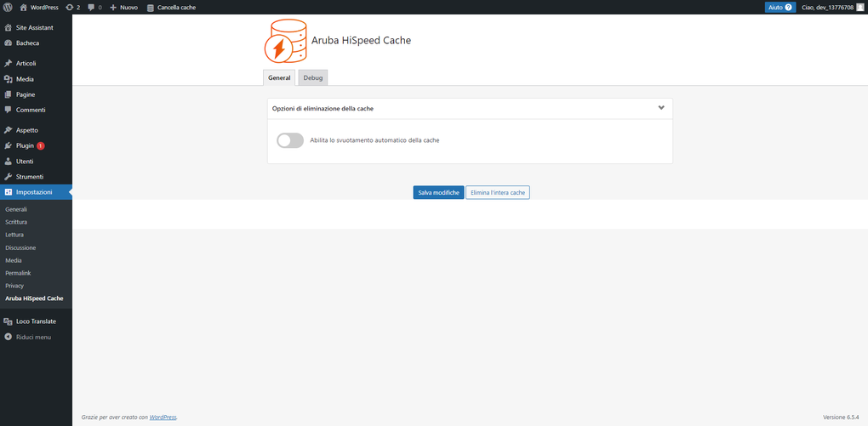Click the red Plugin update badge

41,145
